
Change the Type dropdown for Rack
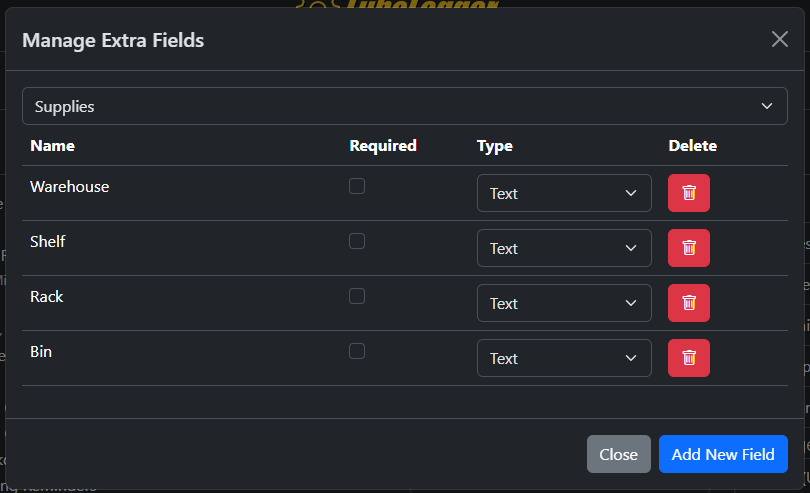(x=563, y=303)
